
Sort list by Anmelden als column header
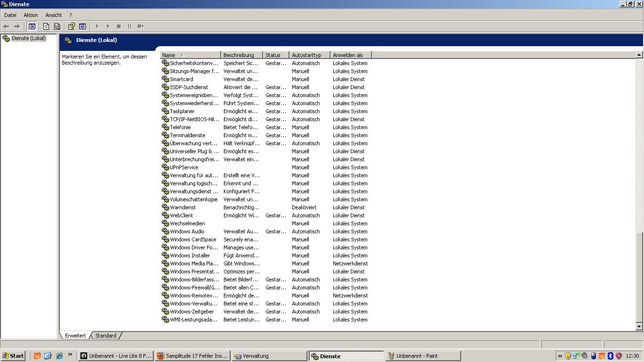[x=351, y=55]
